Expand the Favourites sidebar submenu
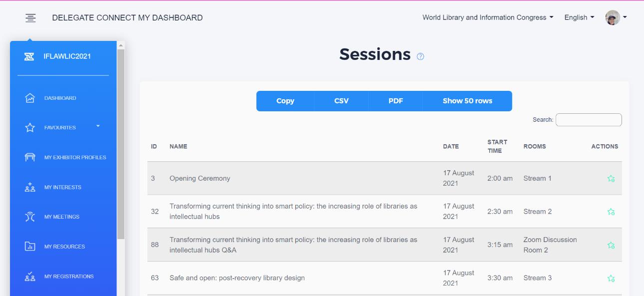Viewport: 644px width, 296px height. click(x=98, y=126)
